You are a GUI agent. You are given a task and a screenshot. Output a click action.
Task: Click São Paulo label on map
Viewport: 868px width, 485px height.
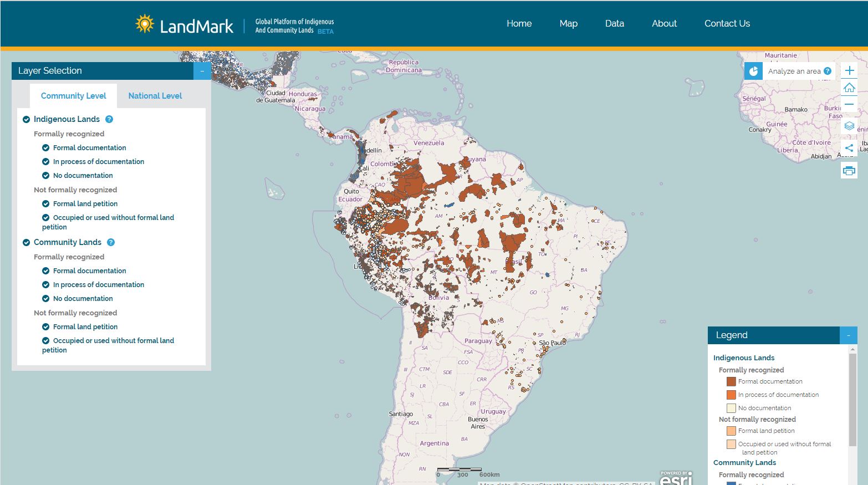pyautogui.click(x=553, y=343)
